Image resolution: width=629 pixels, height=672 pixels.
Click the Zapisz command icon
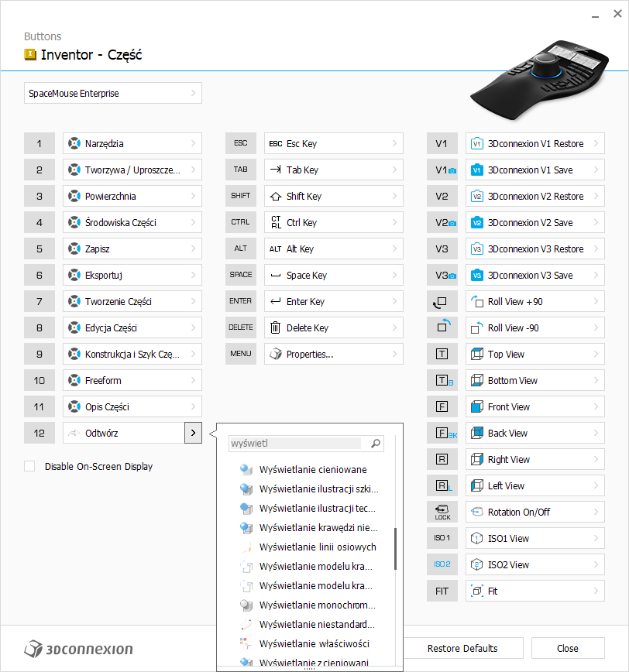[x=75, y=249]
